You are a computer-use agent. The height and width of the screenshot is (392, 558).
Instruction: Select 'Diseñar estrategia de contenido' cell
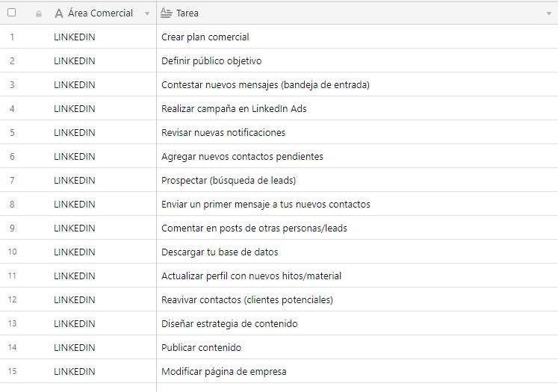tap(357, 323)
